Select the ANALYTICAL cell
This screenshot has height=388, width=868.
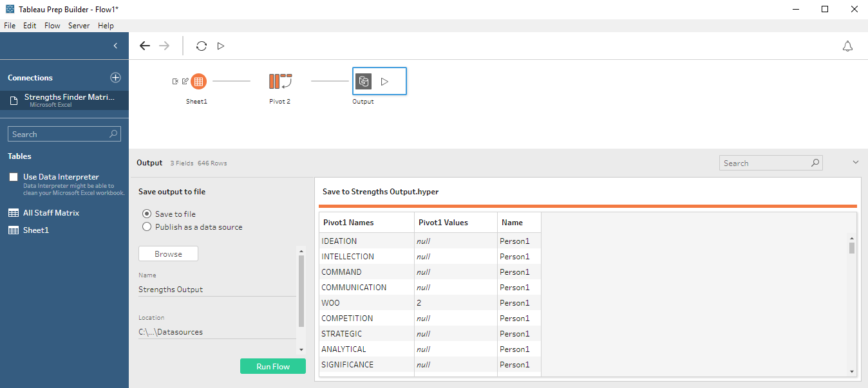coord(366,349)
